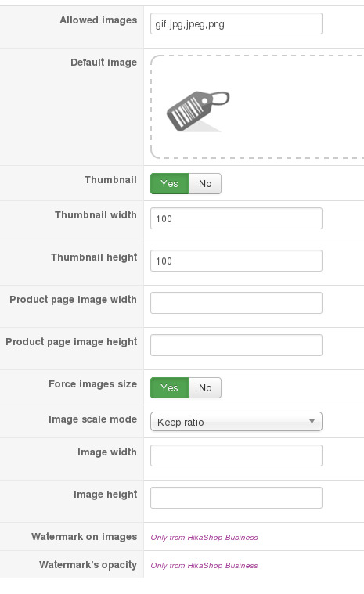
Task: Open HikaShop Business link for Watermark's opacity
Action: pyautogui.click(x=204, y=565)
